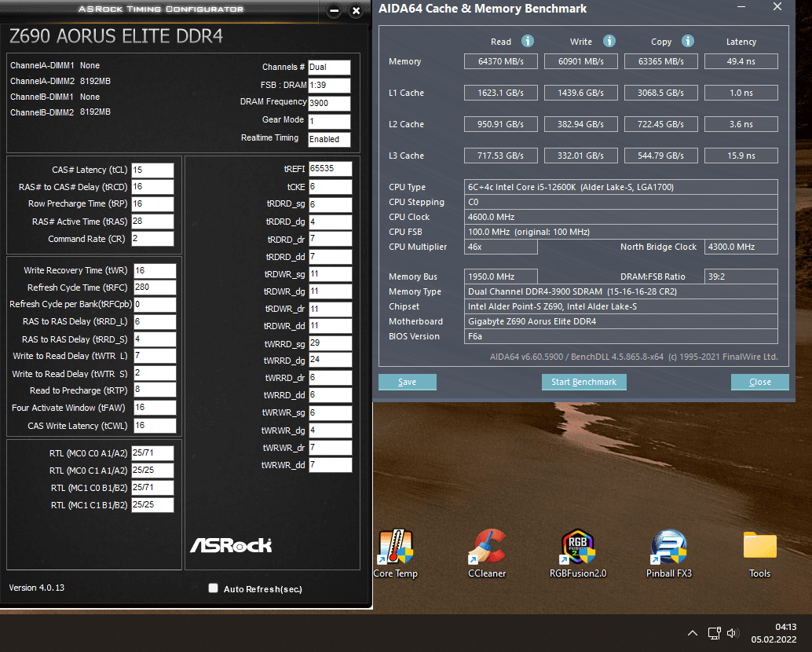
Task: Click the Motherboard Gigabyte Z690 value
Action: click(621, 321)
